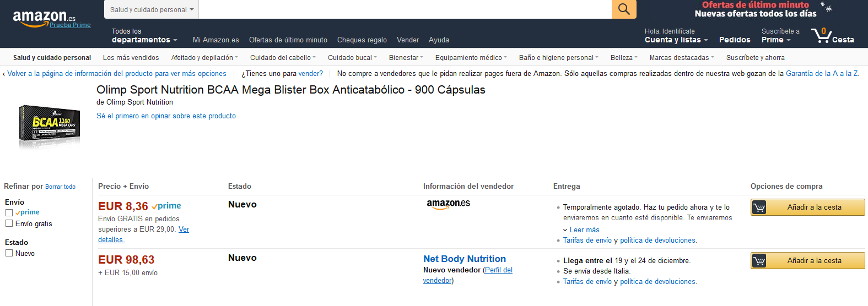868x306 pixels.
Task: Expand Todos los departamentos menu
Action: pos(144,36)
